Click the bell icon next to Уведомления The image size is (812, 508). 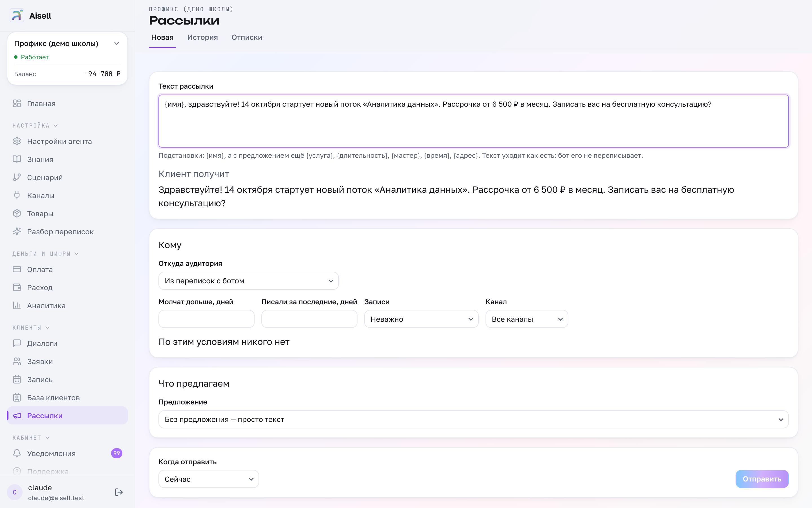(17, 453)
